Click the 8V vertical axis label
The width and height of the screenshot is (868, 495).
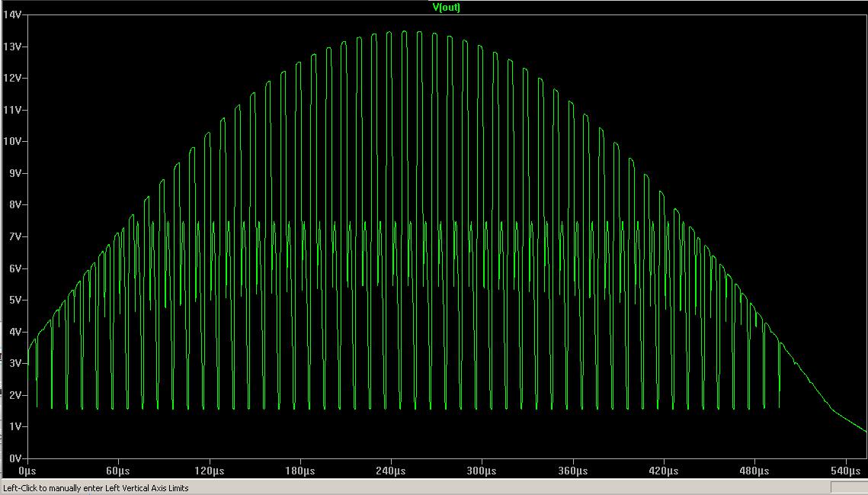[14, 205]
